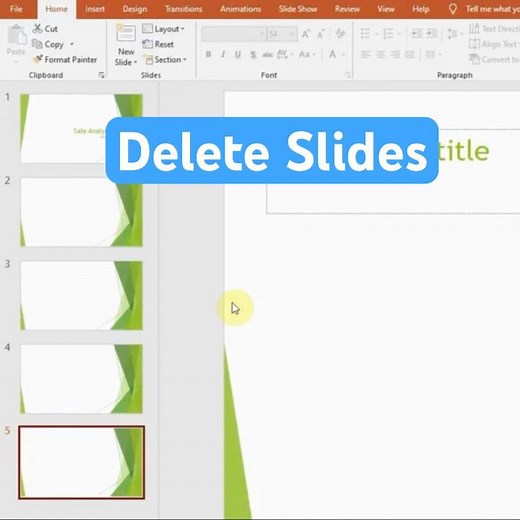Select slide 1 thumbnail
The width and height of the screenshot is (520, 520).
point(81,129)
